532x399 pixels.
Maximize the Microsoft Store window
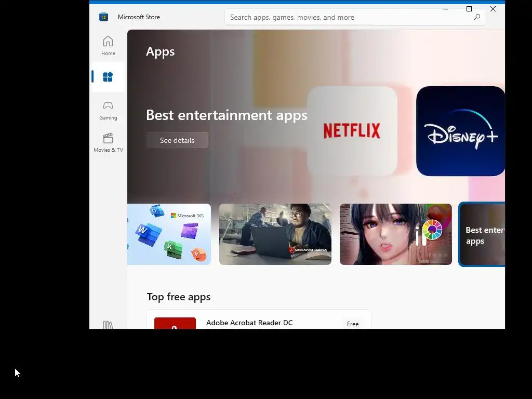[469, 9]
